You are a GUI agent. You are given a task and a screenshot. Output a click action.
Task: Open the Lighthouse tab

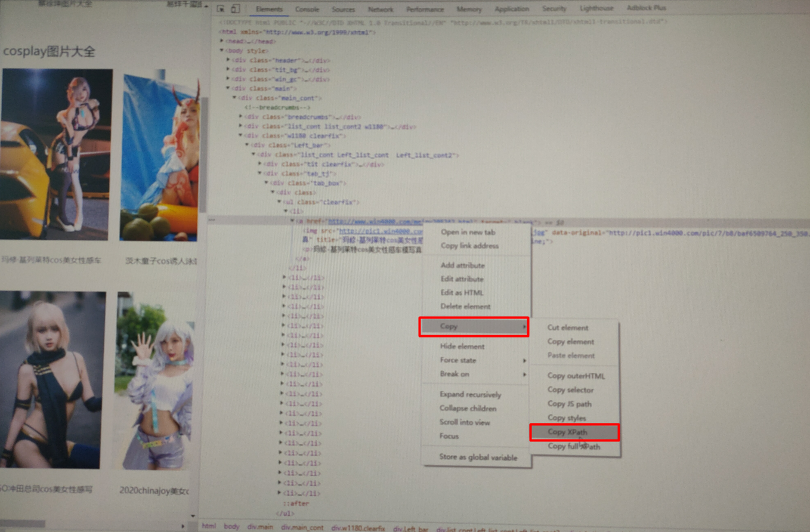point(596,9)
